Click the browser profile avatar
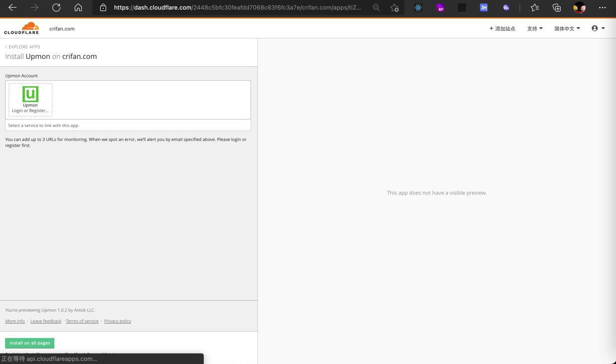 pyautogui.click(x=580, y=7)
